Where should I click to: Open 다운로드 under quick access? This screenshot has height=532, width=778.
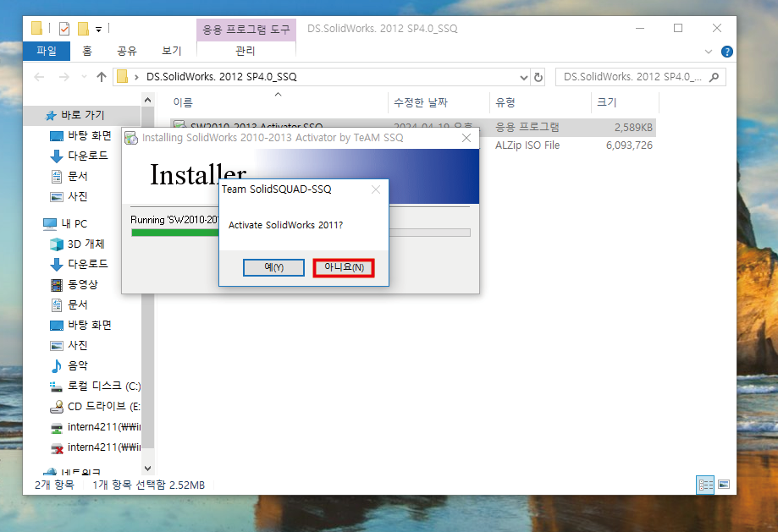(88, 156)
